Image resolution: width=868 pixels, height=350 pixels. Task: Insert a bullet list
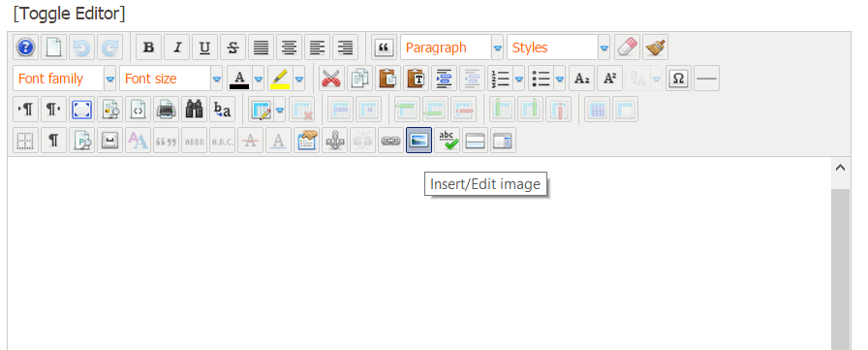541,79
